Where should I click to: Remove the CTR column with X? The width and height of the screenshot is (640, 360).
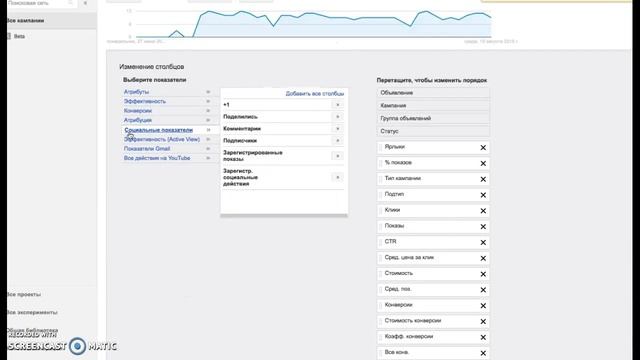483,242
